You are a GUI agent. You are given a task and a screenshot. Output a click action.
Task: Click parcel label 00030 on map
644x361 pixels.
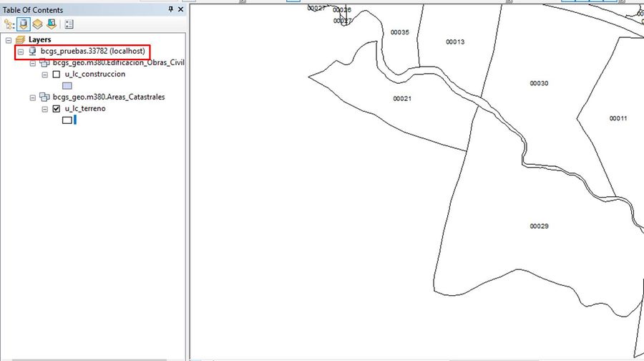(539, 84)
